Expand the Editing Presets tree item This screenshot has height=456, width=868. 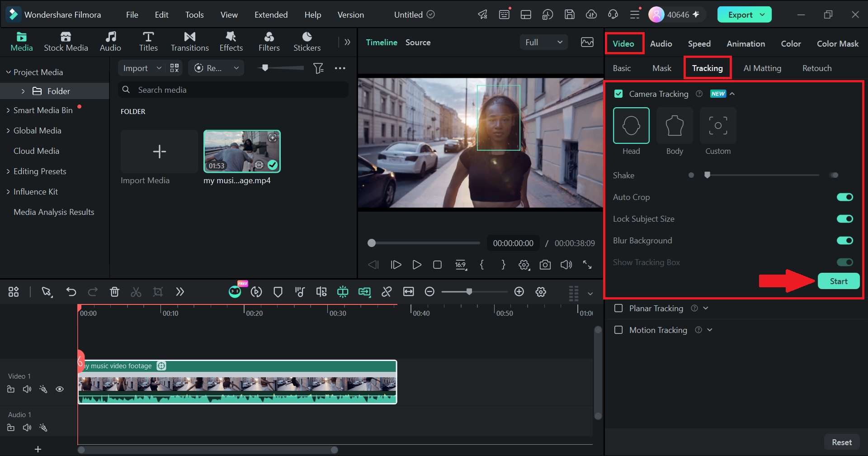(8, 171)
